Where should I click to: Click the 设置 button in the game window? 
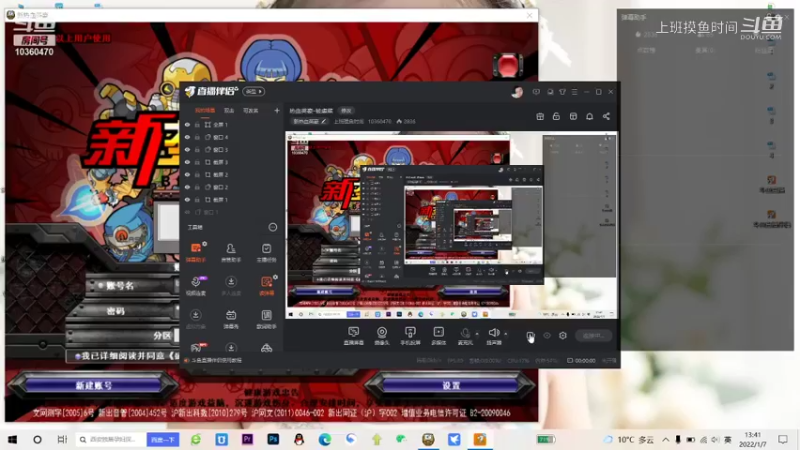[x=451, y=386]
